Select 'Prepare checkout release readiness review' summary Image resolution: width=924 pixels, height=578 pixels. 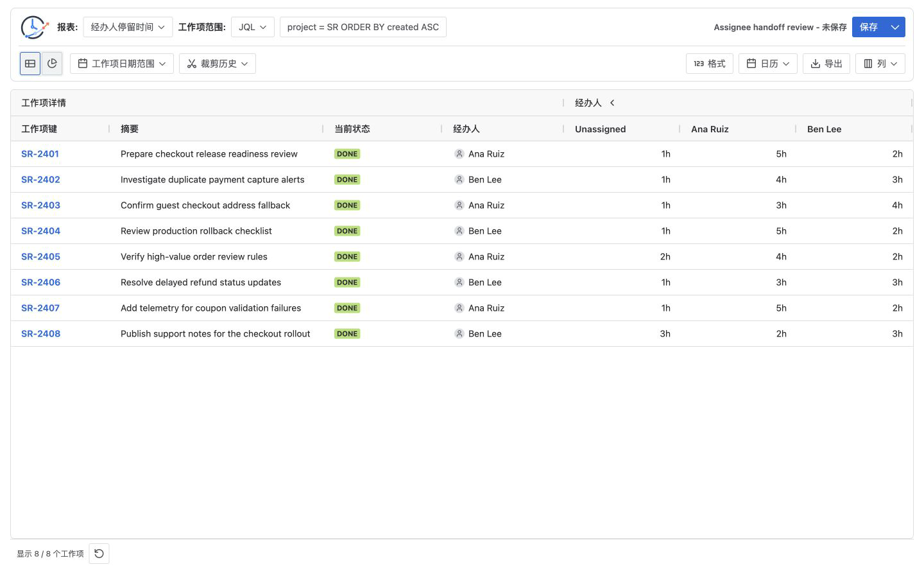coord(209,154)
